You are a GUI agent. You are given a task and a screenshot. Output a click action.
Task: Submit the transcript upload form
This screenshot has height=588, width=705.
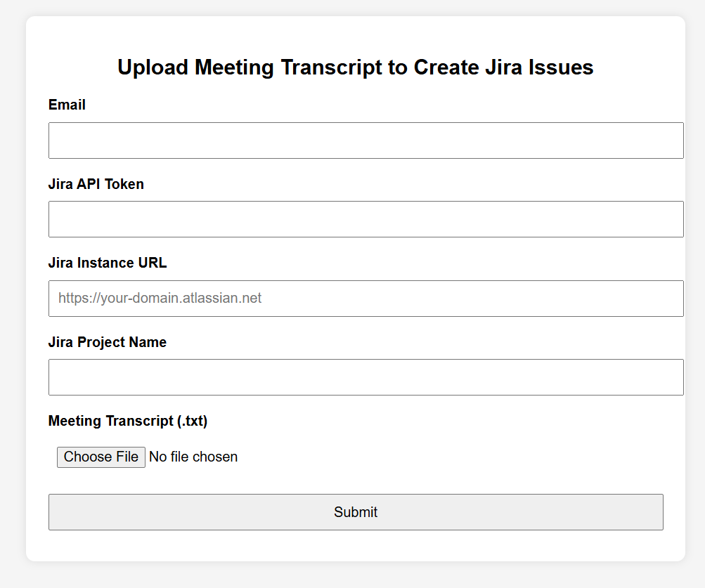(x=356, y=512)
